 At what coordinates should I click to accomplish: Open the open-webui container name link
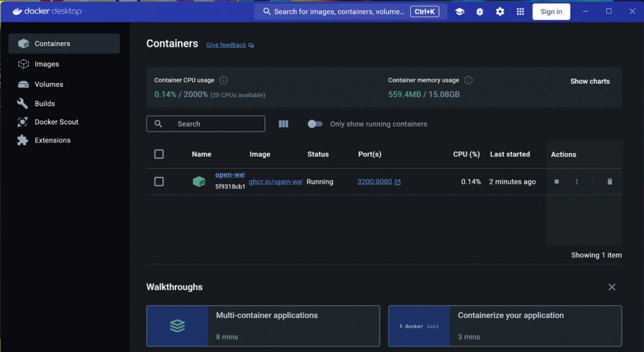pyautogui.click(x=230, y=174)
